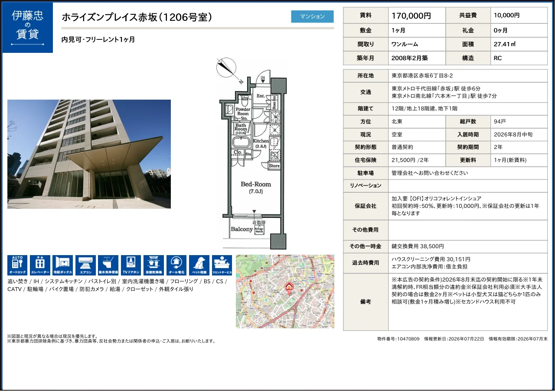Click the オートロック auto-lock icon
This screenshot has width=555, height=392.
pyautogui.click(x=17, y=265)
